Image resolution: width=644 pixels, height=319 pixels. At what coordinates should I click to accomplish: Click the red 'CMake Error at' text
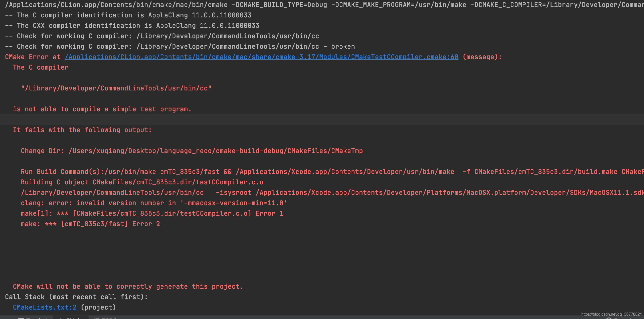pyautogui.click(x=33, y=57)
